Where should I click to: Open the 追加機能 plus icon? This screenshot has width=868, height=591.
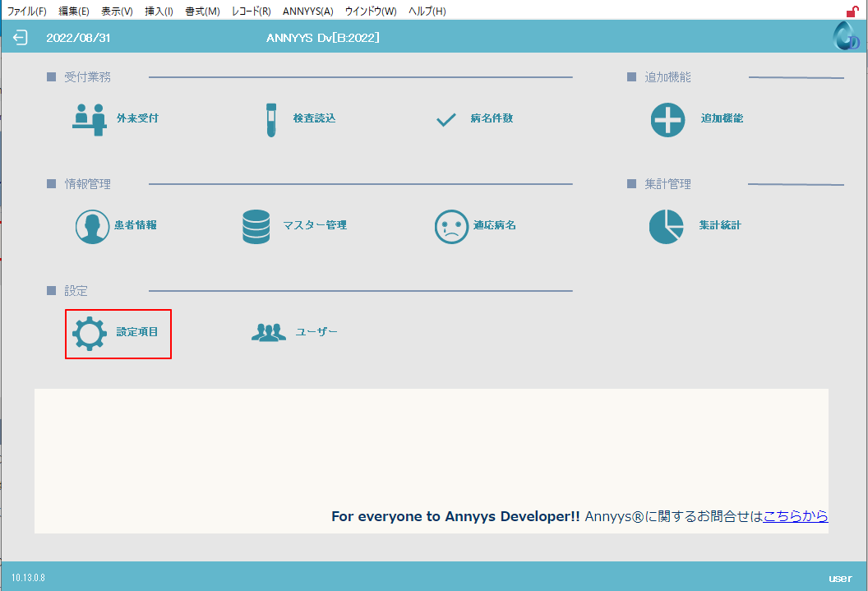click(x=667, y=119)
